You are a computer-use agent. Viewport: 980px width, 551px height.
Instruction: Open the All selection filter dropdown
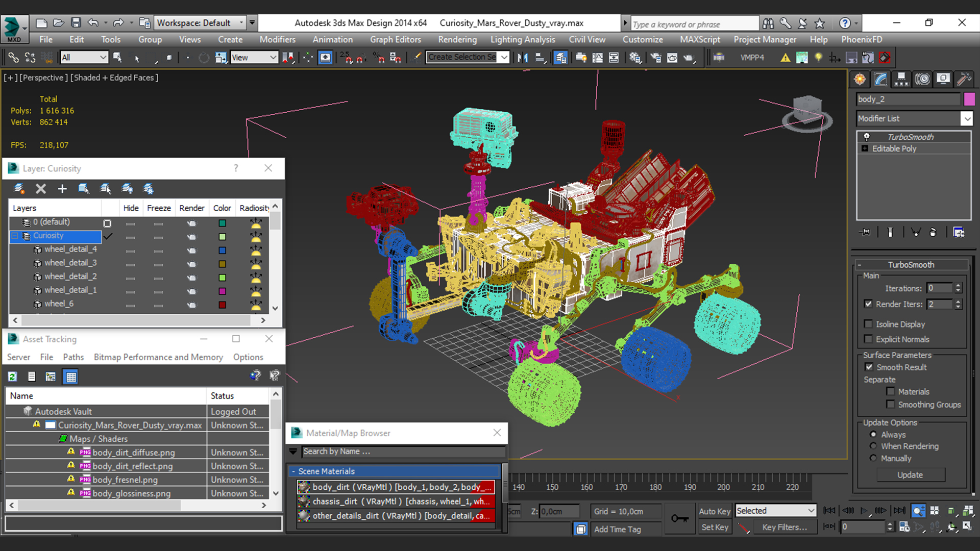(x=84, y=58)
